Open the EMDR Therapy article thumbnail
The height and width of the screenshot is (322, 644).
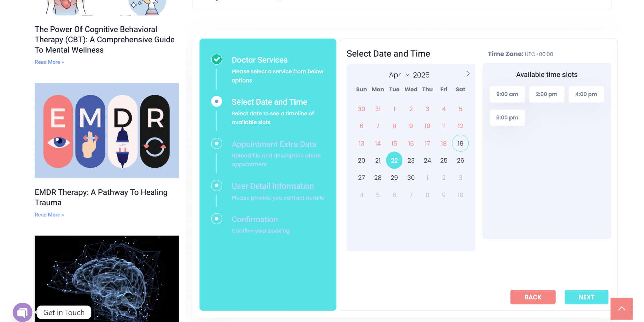(x=107, y=131)
